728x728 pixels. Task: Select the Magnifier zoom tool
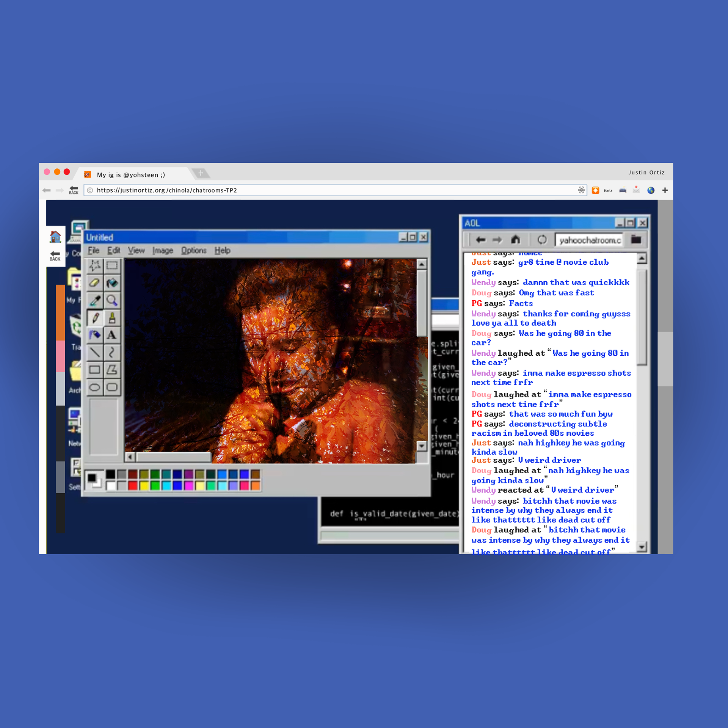pos(112,300)
